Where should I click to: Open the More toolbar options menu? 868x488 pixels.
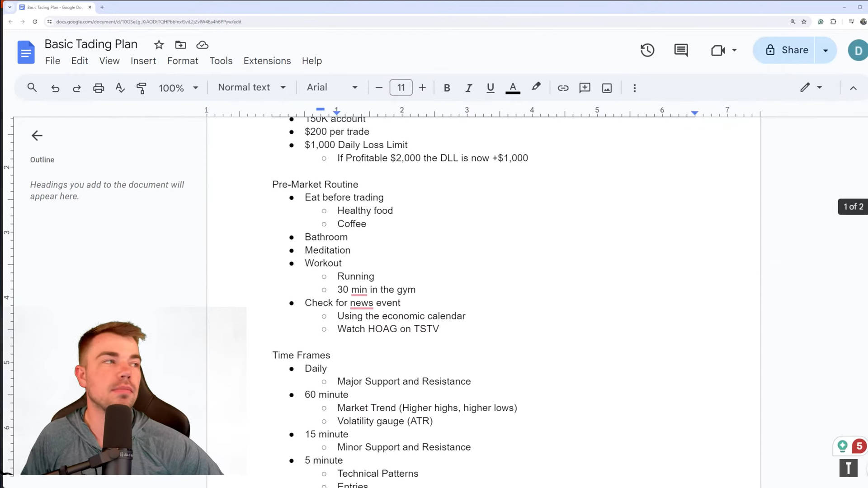click(634, 88)
